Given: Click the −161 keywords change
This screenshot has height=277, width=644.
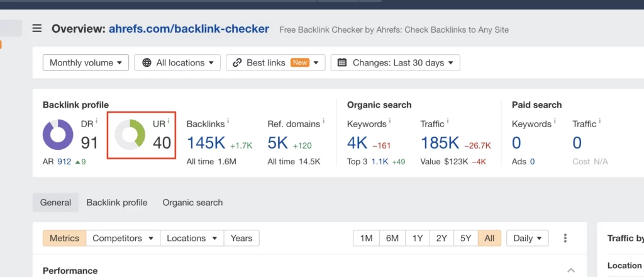Looking at the screenshot, I should (x=381, y=145).
